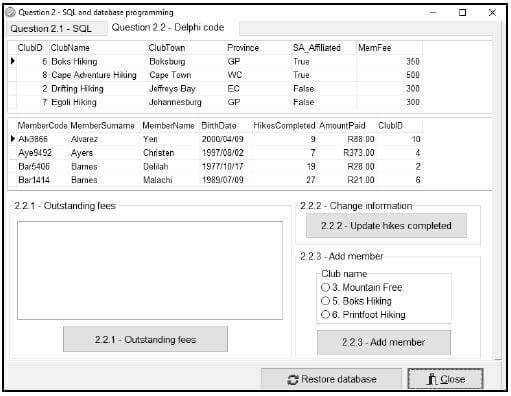Click the row indicator arrow in members grid
511x396 pixels.
[x=13, y=138]
